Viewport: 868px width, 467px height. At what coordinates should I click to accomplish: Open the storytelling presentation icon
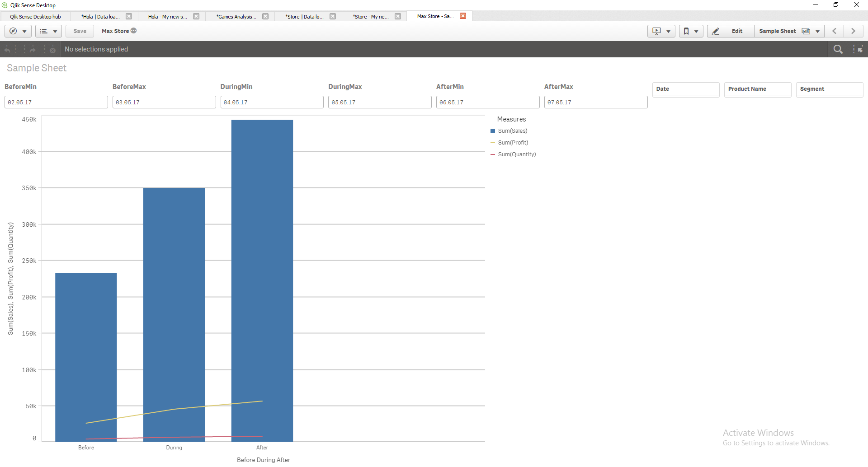click(x=657, y=31)
